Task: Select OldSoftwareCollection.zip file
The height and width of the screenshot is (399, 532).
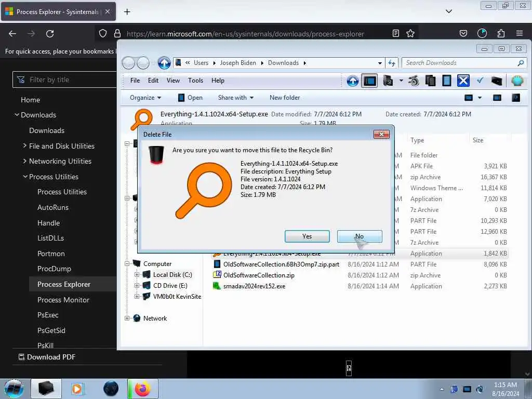Action: pos(259,275)
